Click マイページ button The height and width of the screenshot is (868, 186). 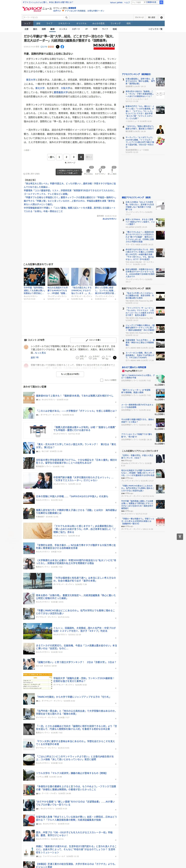click(x=139, y=17)
